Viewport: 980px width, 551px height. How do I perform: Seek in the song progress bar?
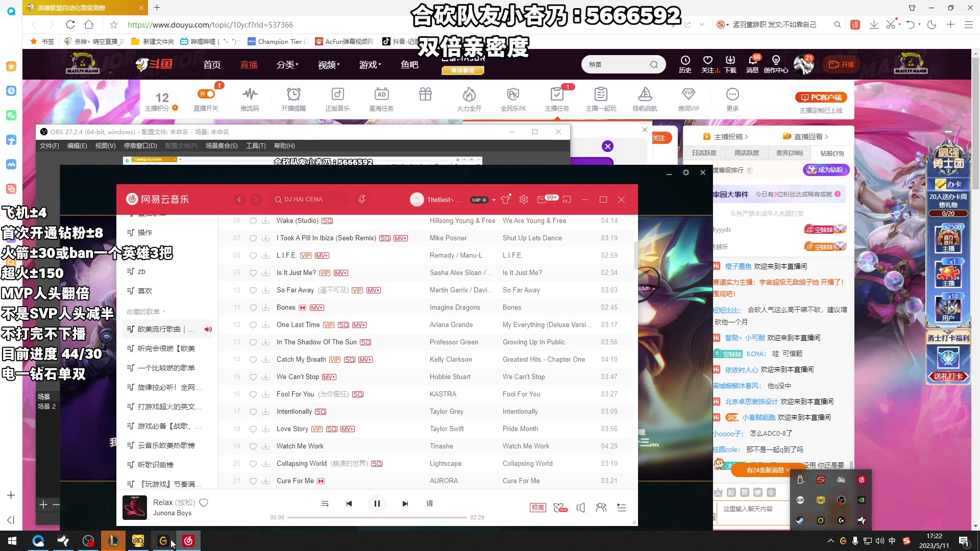coord(377,517)
